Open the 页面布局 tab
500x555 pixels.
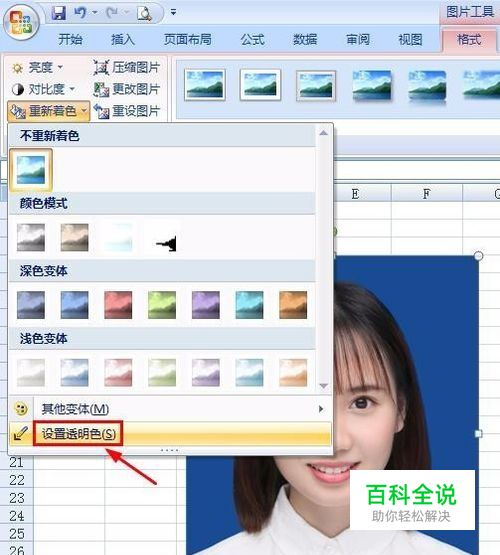(188, 39)
